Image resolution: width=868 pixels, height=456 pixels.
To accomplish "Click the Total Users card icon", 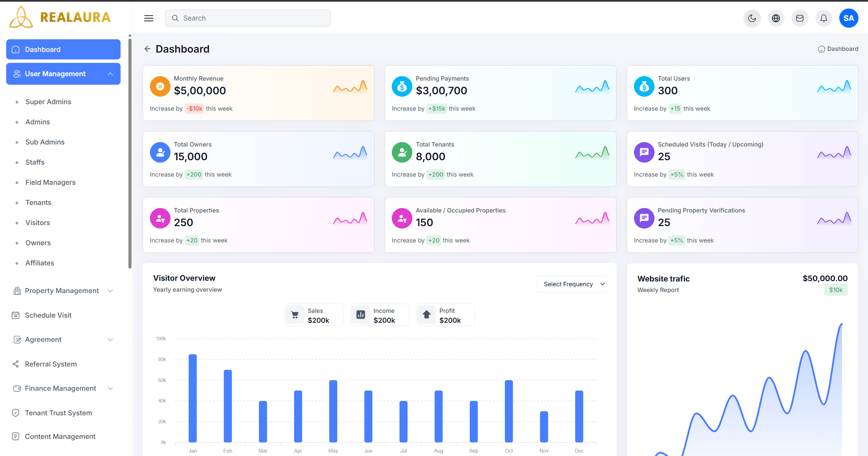I will tap(644, 86).
